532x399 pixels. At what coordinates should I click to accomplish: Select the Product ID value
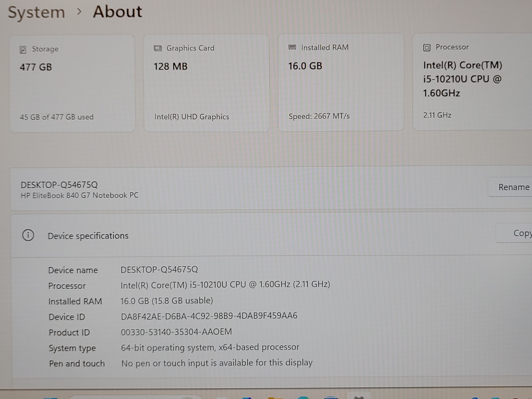[x=176, y=332]
